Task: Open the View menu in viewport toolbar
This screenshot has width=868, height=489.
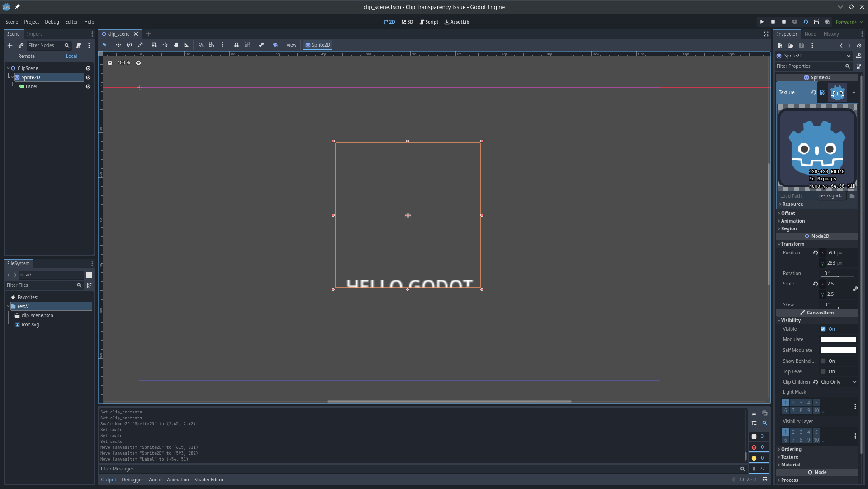Action: 291,45
